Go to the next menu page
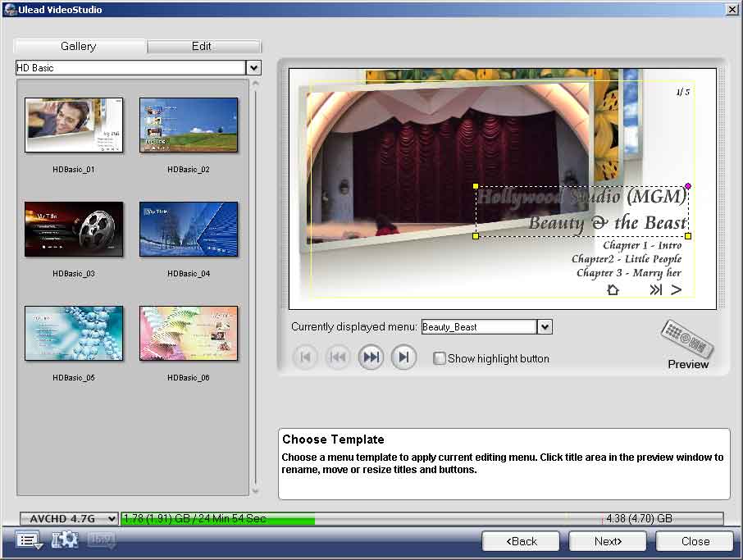The height and width of the screenshot is (560, 743). (371, 357)
